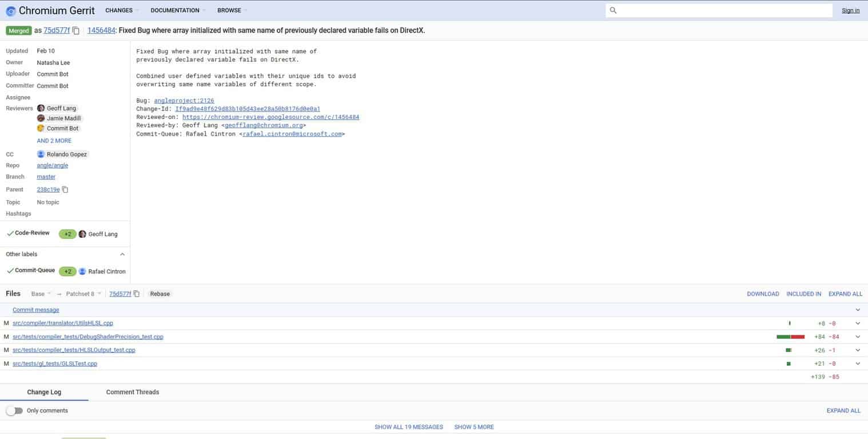Expand the HLSLOutput_test.cpp diff
This screenshot has width=868, height=439.
point(858,350)
